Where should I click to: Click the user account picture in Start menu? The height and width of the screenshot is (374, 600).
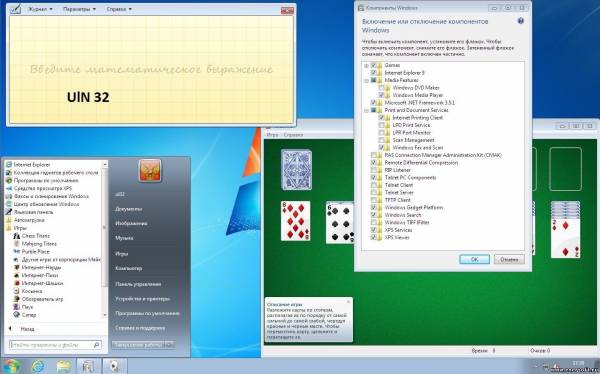[x=150, y=171]
